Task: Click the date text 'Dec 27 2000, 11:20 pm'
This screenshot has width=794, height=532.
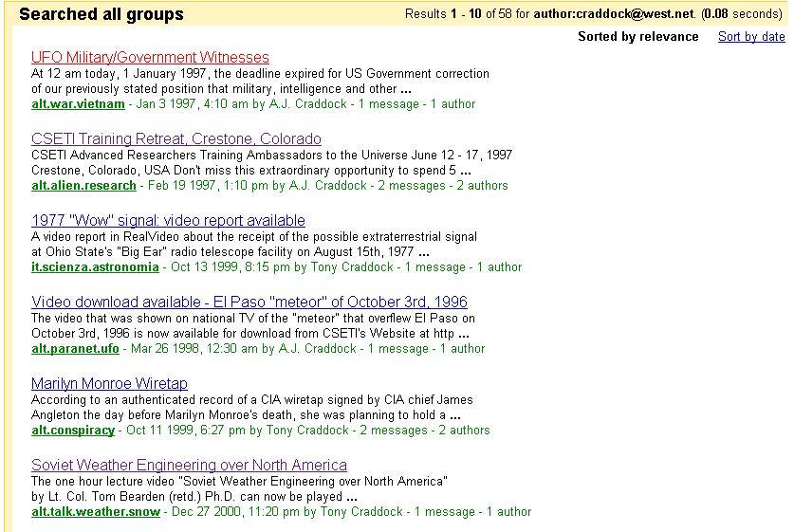Action: tap(235, 512)
